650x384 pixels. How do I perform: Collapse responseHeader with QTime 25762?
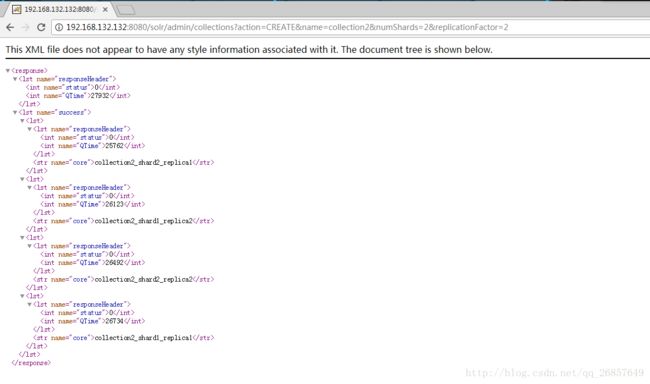[29, 129]
